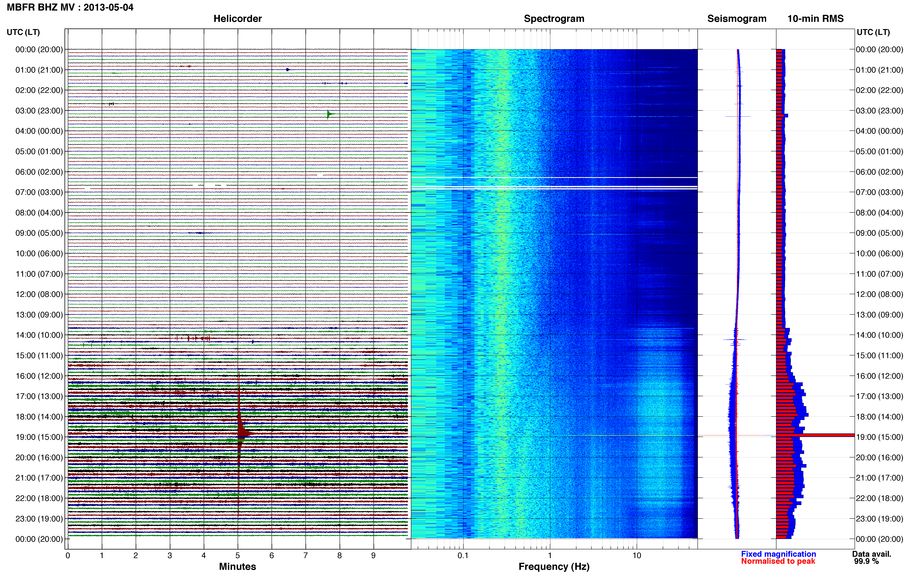Click the right 'UTC (LT)' axis label

[873, 32]
